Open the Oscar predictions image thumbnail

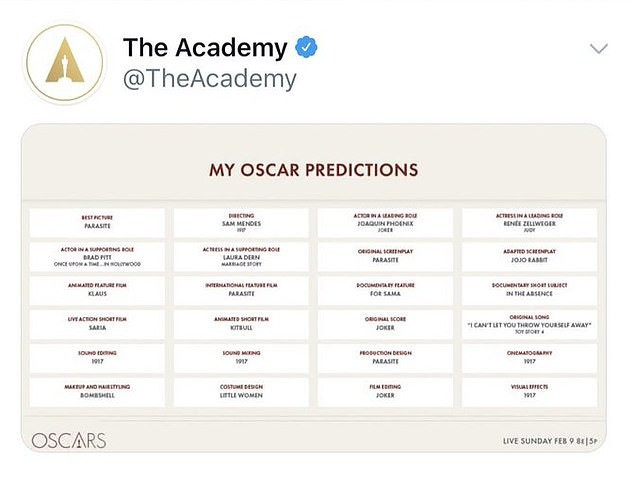313,290
